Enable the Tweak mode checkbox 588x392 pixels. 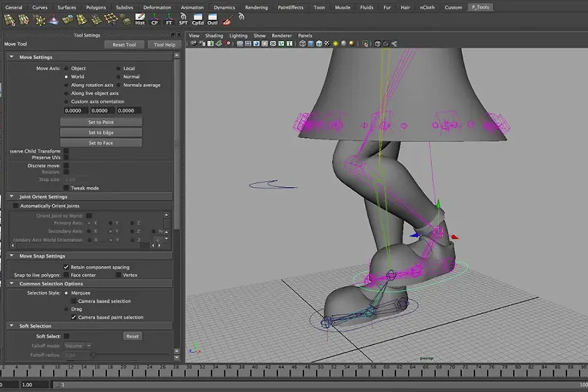(66, 188)
